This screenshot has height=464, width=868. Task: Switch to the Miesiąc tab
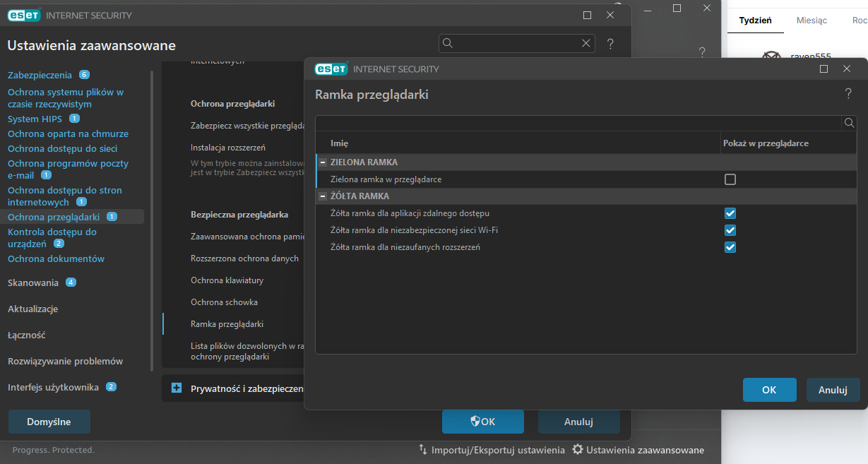tap(811, 20)
